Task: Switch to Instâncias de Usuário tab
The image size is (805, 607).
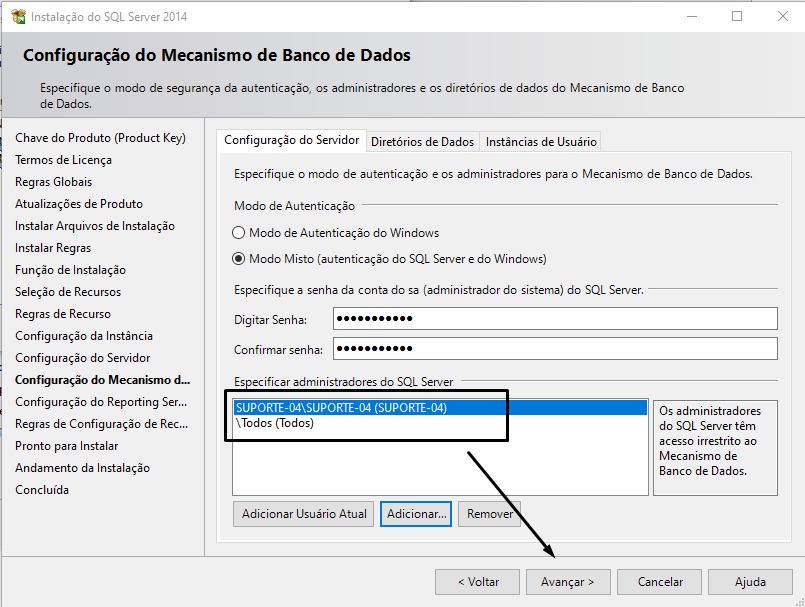Action: click(541, 142)
